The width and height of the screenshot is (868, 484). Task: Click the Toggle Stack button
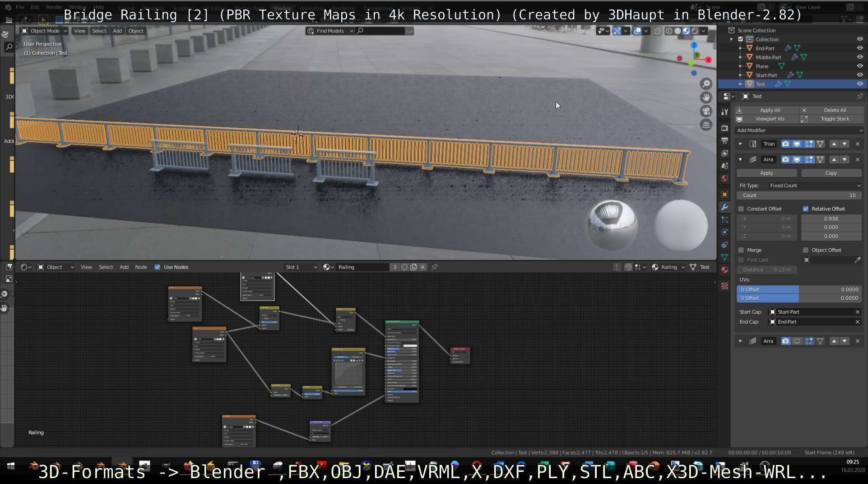click(x=831, y=119)
